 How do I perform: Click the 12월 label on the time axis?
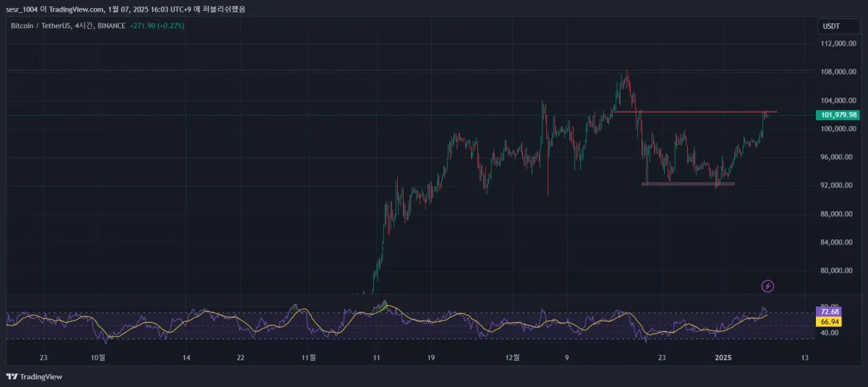pos(511,357)
